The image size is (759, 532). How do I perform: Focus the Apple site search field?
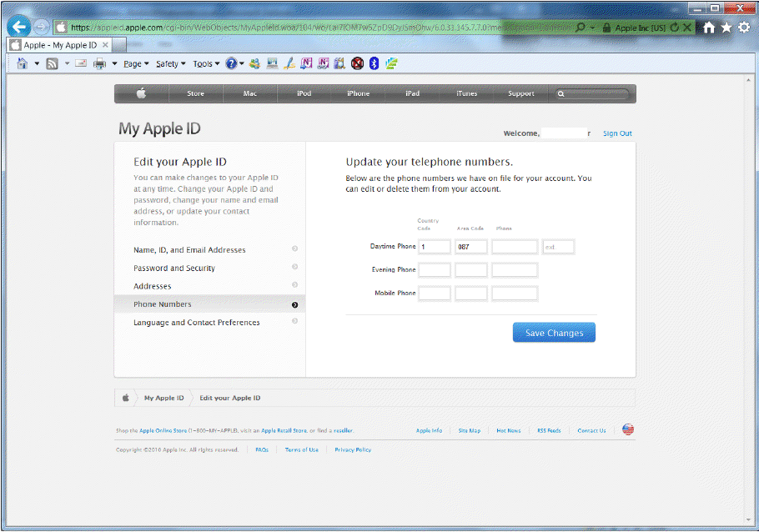592,93
